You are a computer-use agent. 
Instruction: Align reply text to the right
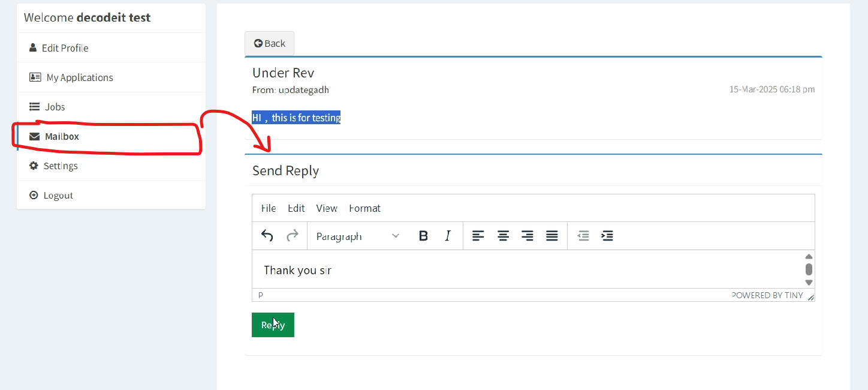tap(528, 236)
